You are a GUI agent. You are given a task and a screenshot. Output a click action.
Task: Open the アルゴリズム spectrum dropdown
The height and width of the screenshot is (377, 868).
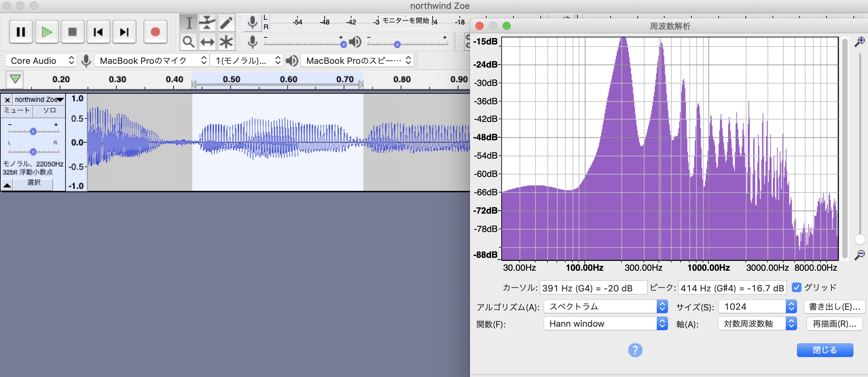click(x=606, y=307)
